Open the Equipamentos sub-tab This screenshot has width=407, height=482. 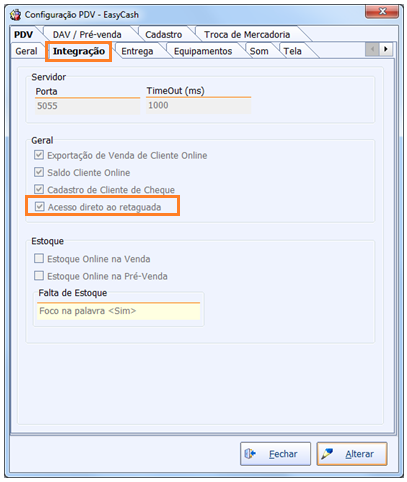pyautogui.click(x=203, y=51)
